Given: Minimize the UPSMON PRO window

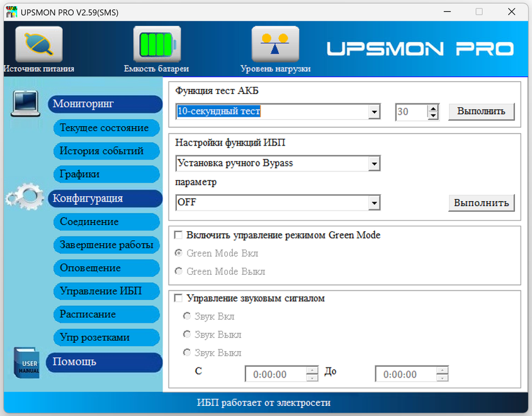Looking at the screenshot, I should coord(447,12).
